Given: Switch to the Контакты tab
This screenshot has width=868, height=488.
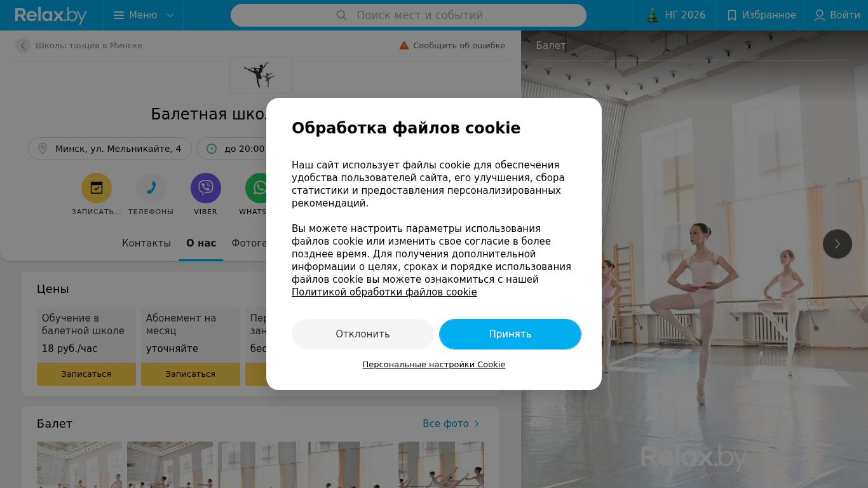Looking at the screenshot, I should coord(146,243).
